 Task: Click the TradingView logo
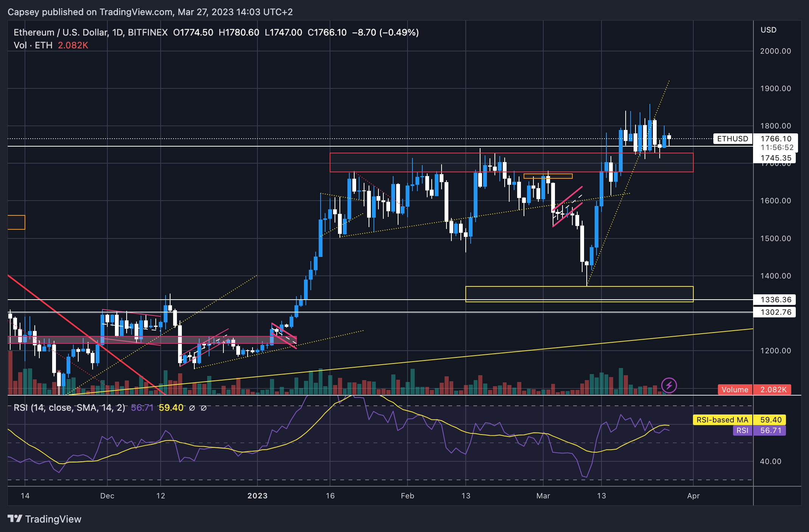45,519
